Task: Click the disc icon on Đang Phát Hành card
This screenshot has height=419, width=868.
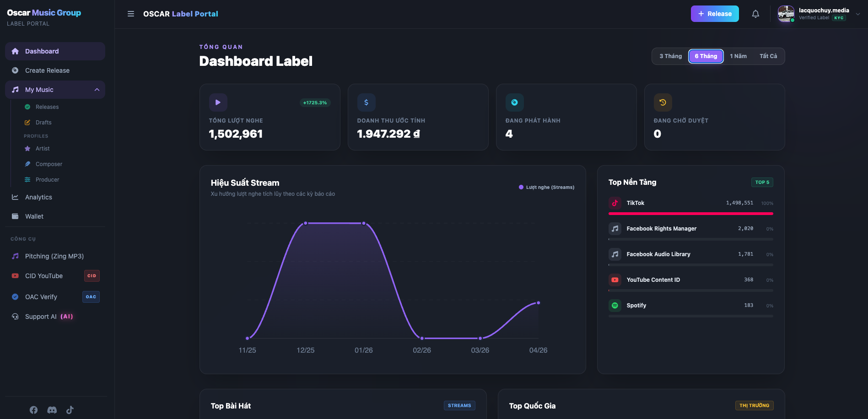Action: 515,102
